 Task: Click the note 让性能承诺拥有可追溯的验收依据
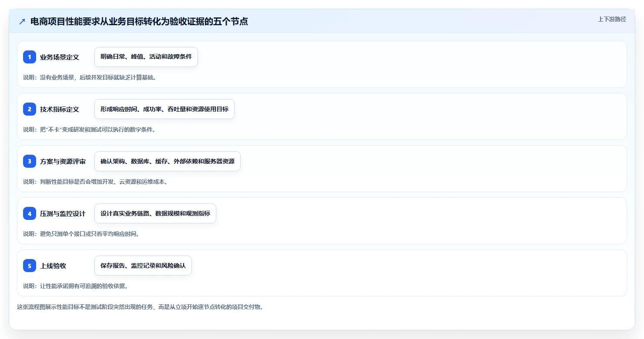(x=75, y=286)
